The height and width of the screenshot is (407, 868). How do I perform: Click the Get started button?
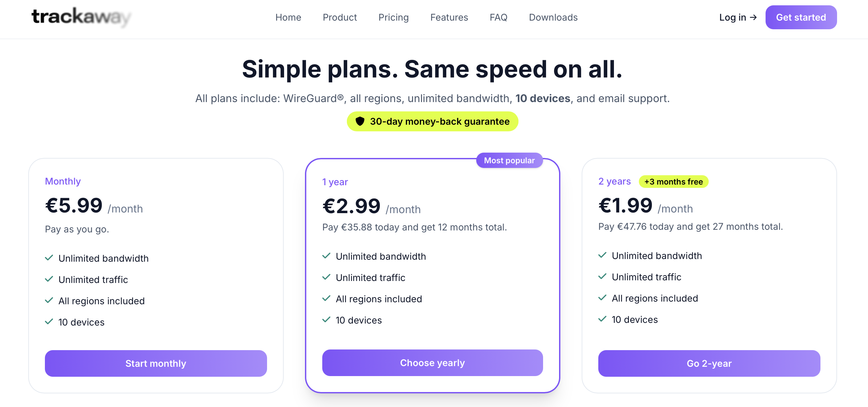click(x=801, y=17)
